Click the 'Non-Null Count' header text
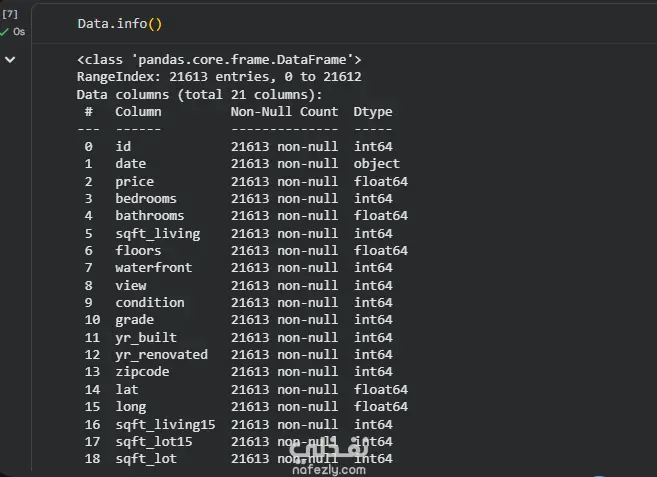657x477 pixels. click(x=284, y=112)
